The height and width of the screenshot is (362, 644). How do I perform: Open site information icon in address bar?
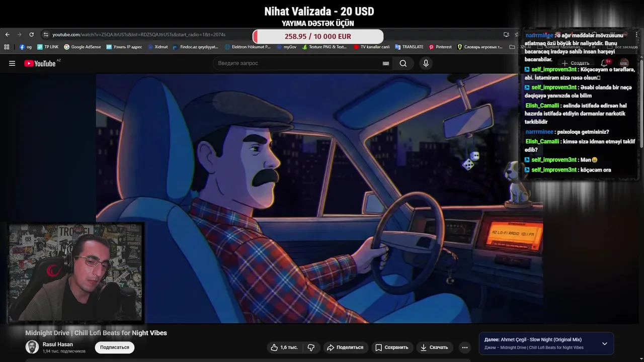click(x=46, y=35)
